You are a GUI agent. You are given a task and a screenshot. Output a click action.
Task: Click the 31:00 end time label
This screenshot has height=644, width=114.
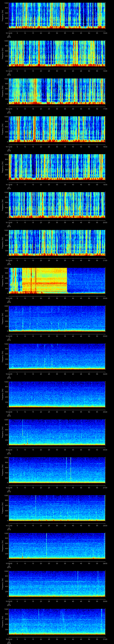tap(105, 639)
